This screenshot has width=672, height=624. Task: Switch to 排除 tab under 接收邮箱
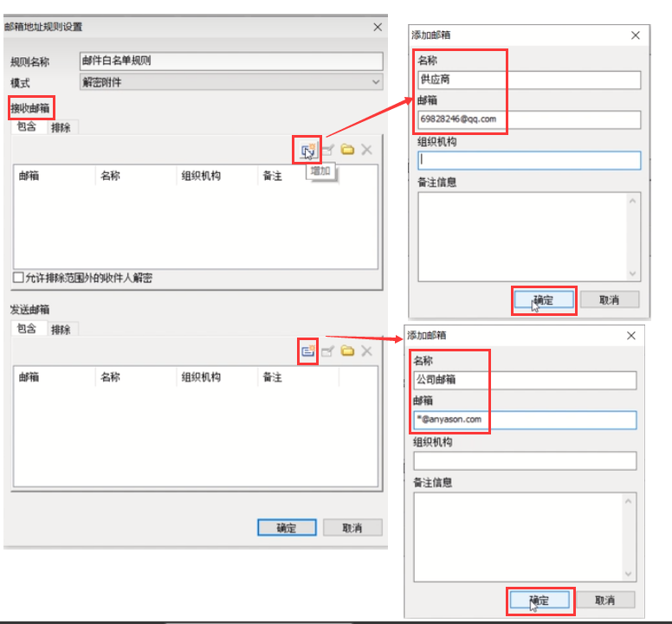pyautogui.click(x=61, y=127)
